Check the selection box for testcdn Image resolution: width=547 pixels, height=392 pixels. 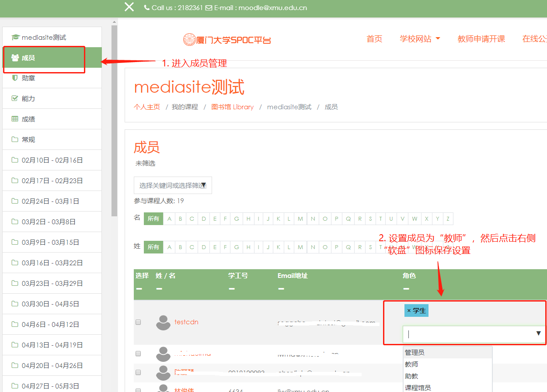click(138, 322)
